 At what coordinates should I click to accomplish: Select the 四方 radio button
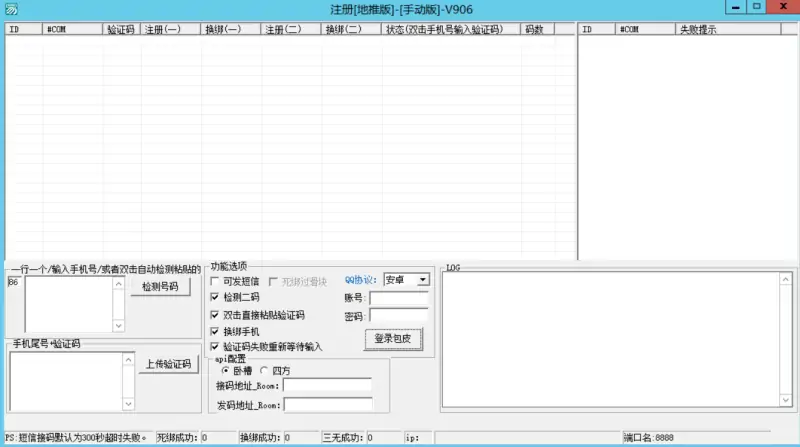(x=264, y=370)
